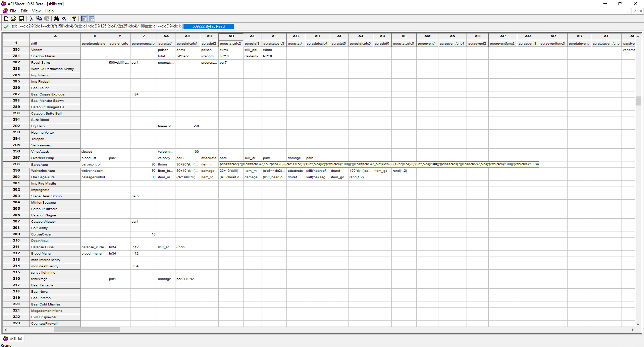This screenshot has width=644, height=347.
Task: Select the 'dexterity' cell
Action: click(253, 56)
